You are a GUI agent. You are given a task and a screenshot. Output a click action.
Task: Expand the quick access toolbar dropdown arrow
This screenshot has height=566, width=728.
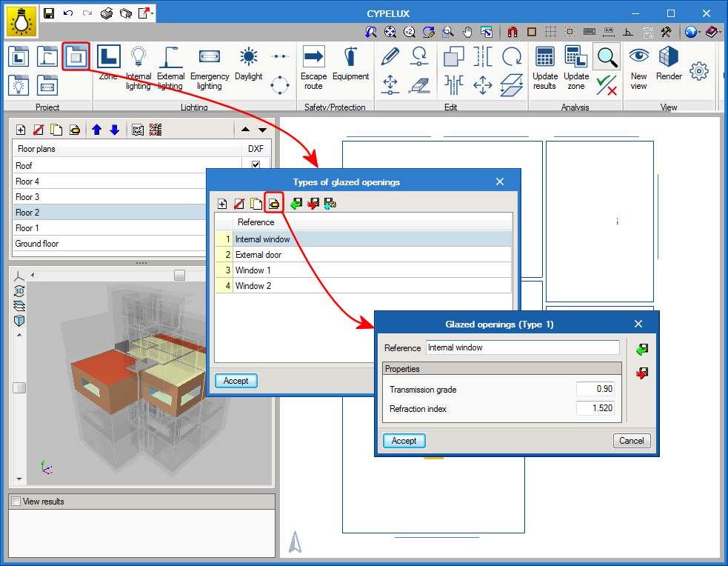153,13
